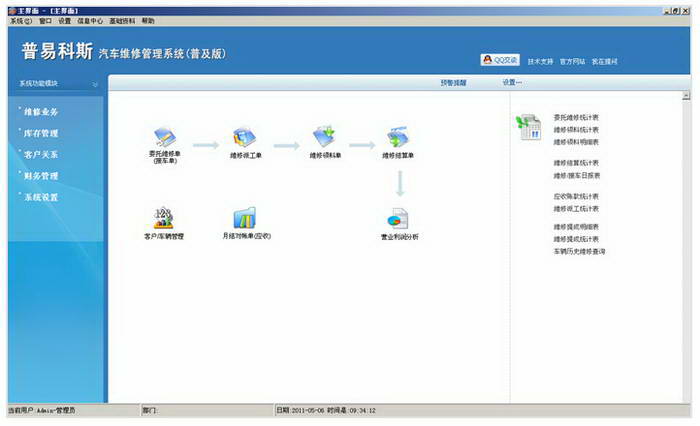Image resolution: width=700 pixels, height=426 pixels.
Task: Click the 技术支持 link in header
Action: coord(540,61)
